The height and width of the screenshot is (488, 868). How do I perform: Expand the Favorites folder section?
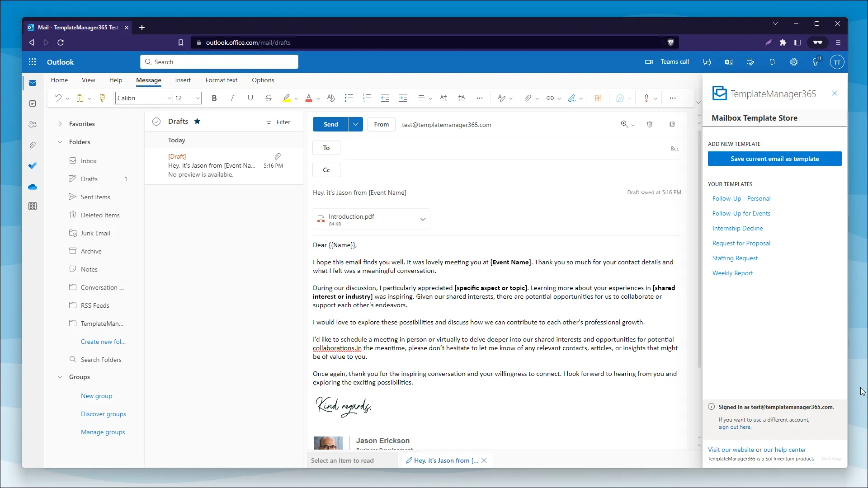tap(60, 124)
